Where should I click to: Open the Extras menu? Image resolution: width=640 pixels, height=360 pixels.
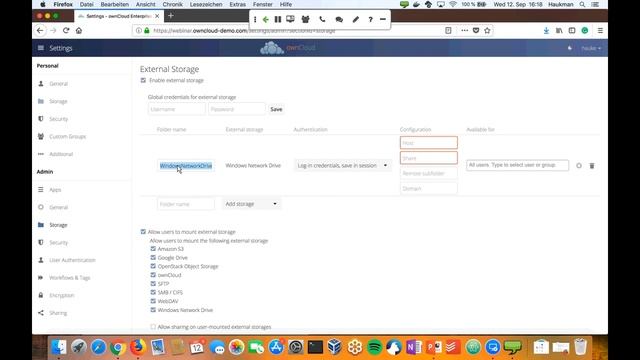(238, 4)
